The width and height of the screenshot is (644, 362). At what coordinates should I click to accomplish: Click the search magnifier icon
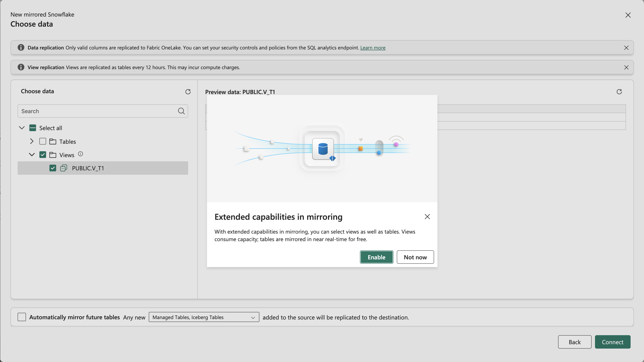pos(181,111)
